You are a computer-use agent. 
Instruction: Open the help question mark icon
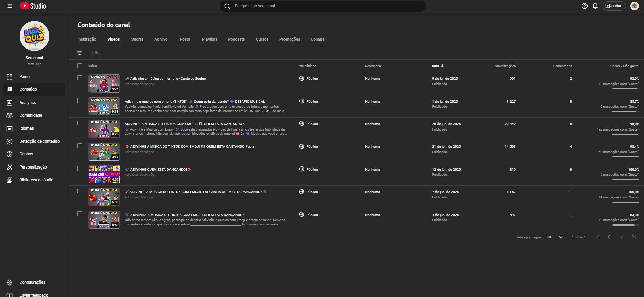tap(584, 6)
